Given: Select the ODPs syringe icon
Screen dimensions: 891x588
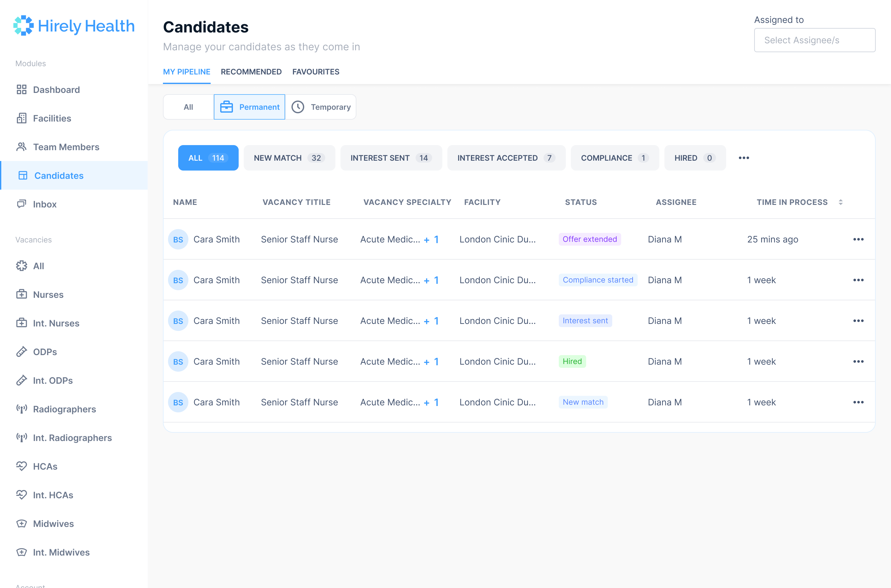Looking at the screenshot, I should pyautogui.click(x=21, y=352).
